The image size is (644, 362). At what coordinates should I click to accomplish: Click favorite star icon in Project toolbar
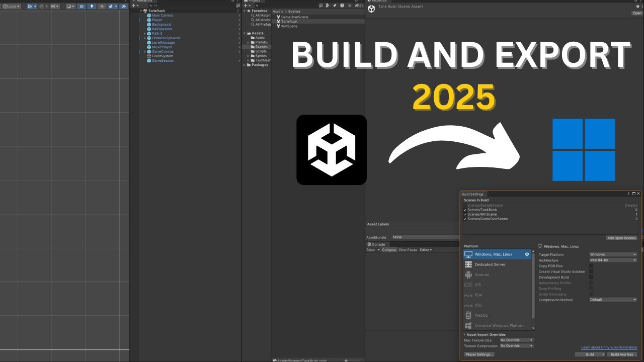[350, 6]
